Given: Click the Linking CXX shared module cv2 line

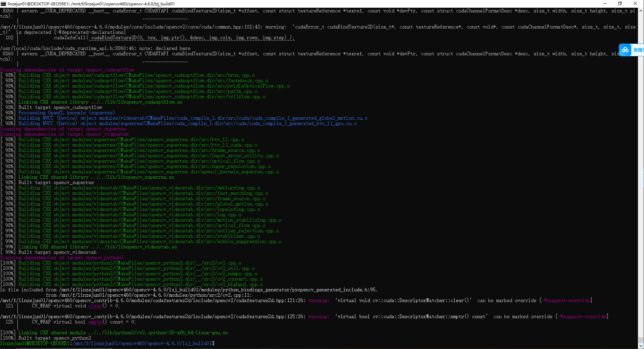Looking at the screenshot, I should pos(114,332).
